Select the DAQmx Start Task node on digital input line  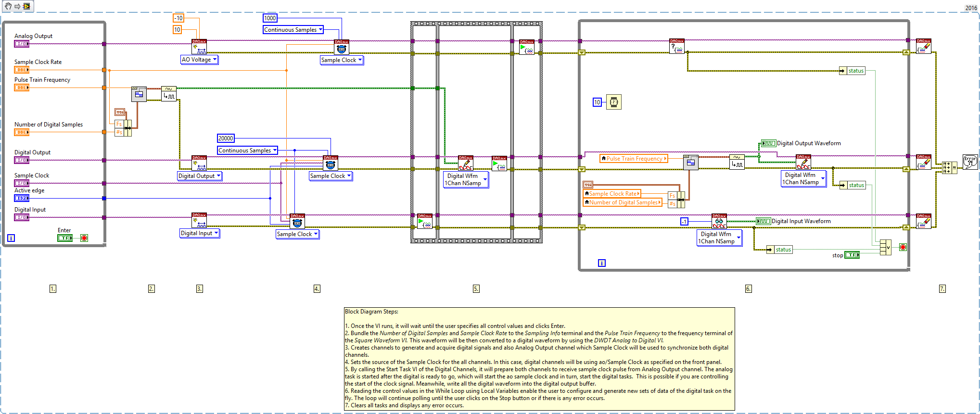(425, 221)
